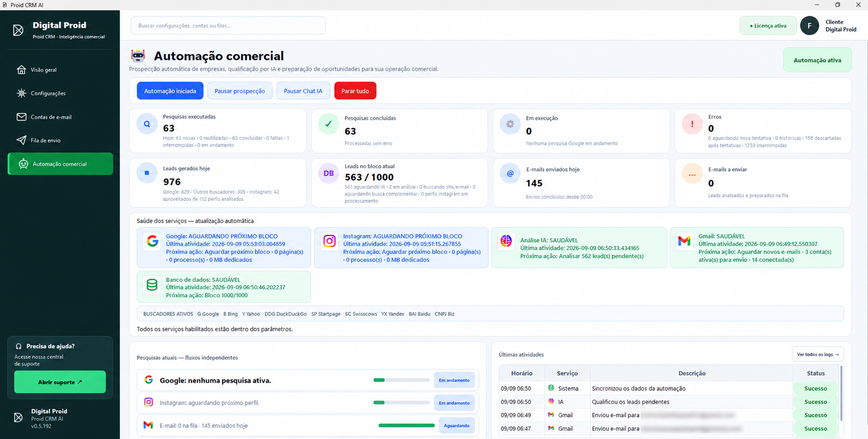Screen dimensions: 868x439
Task: Click YX Yandex in buscadores ativos
Action: coord(392,314)
